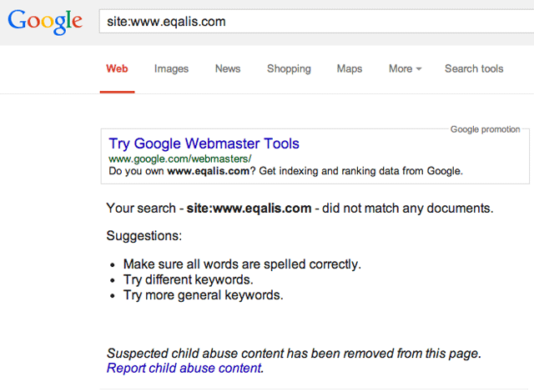The width and height of the screenshot is (534, 392).
Task: Open the Maps tab
Action: [350, 68]
